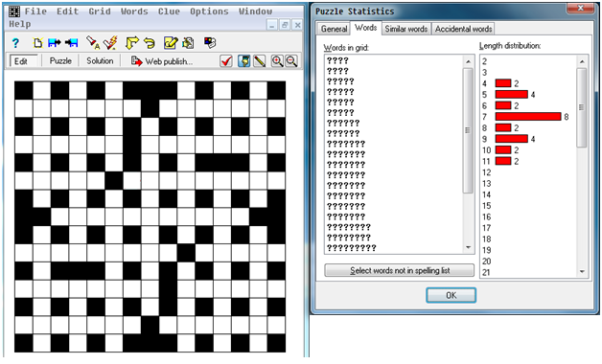Click the OK button
This screenshot has width=602, height=364.
451,295
